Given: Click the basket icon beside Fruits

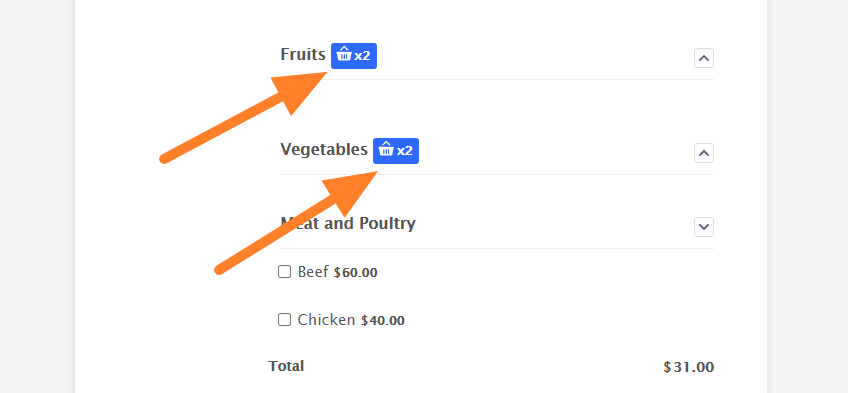Looking at the screenshot, I should tap(344, 54).
